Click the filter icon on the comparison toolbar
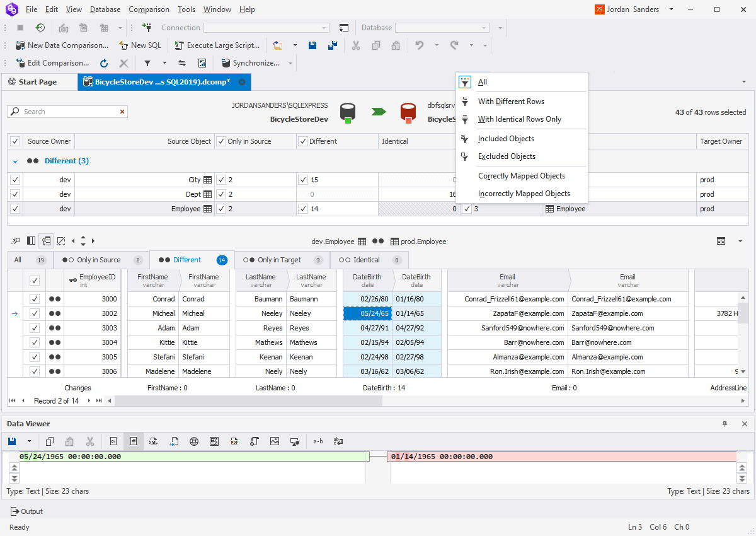This screenshot has height=536, width=756. point(147,63)
